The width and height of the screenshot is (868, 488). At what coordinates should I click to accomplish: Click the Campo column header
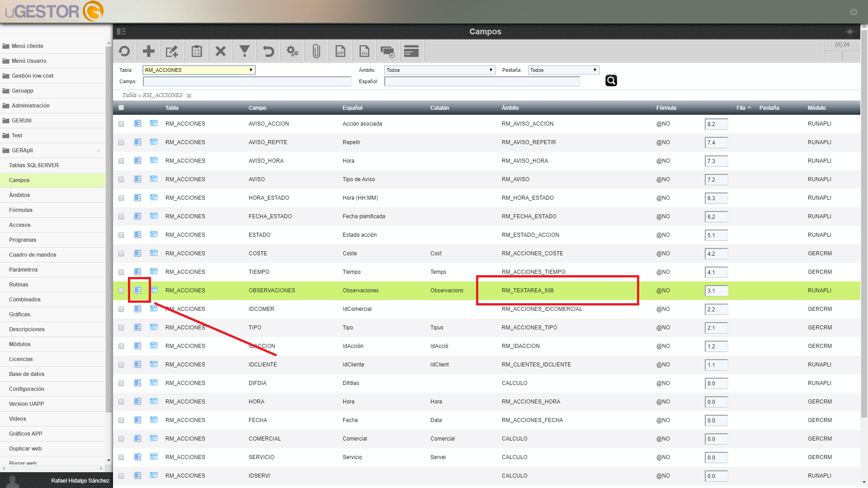pos(257,108)
